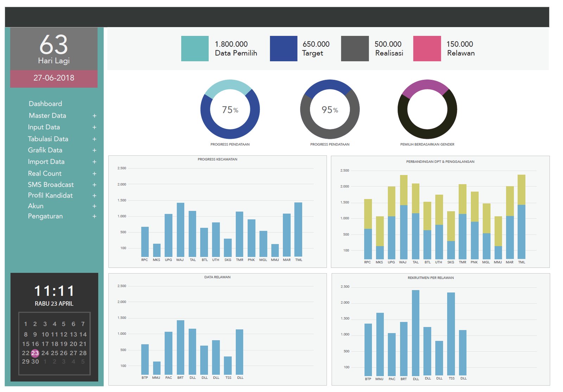Click the gray Realisasi swatch
563x392 pixels.
tap(355, 49)
